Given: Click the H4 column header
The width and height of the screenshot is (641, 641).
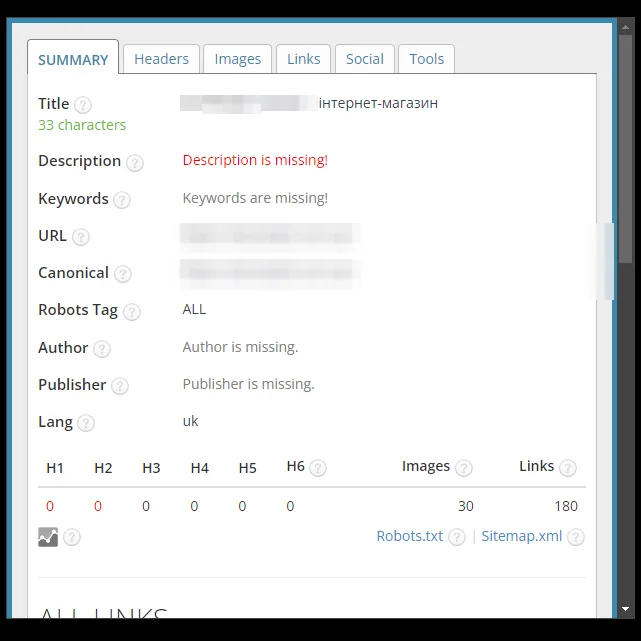Looking at the screenshot, I should (x=199, y=468).
